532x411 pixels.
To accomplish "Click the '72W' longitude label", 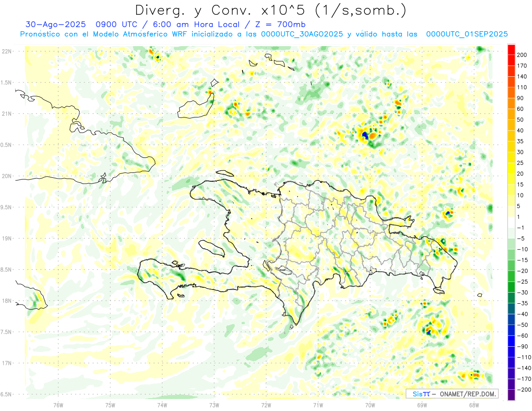I will coord(266,405).
